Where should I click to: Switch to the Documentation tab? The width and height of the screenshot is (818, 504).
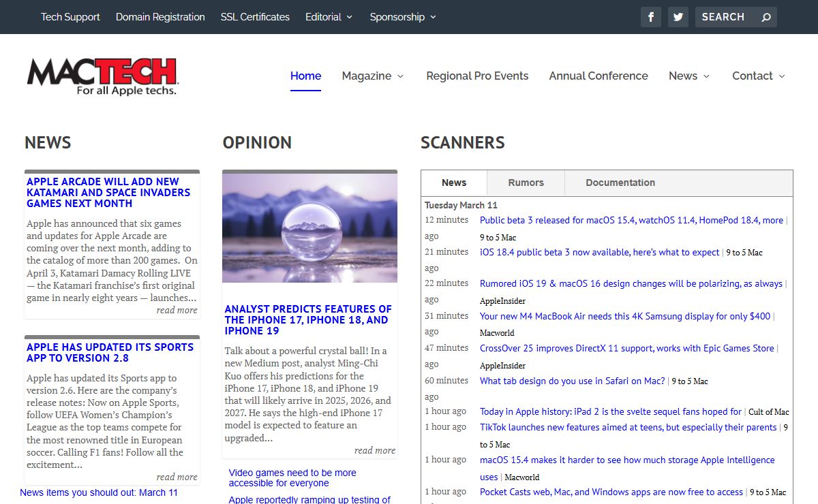pos(620,183)
